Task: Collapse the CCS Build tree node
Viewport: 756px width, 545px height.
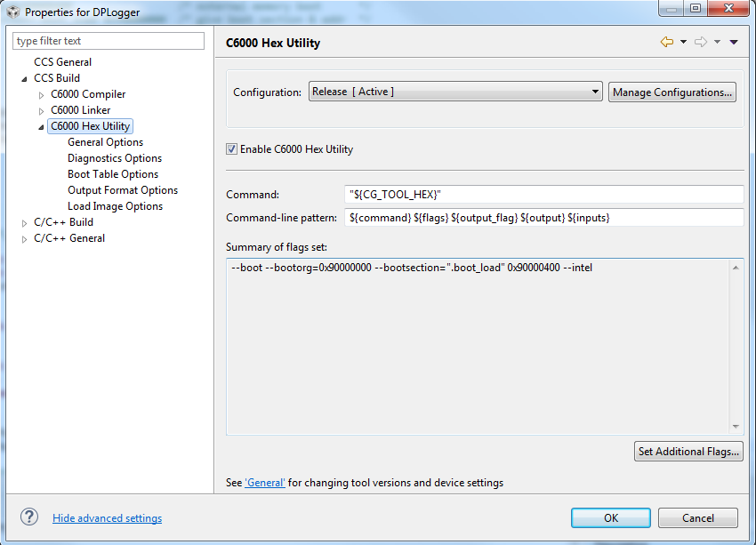Action: (x=24, y=78)
